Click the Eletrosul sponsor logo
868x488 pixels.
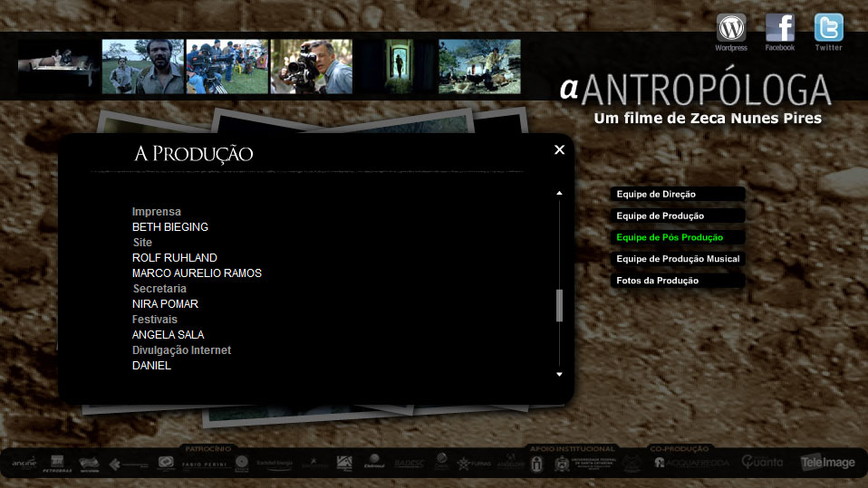(374, 462)
